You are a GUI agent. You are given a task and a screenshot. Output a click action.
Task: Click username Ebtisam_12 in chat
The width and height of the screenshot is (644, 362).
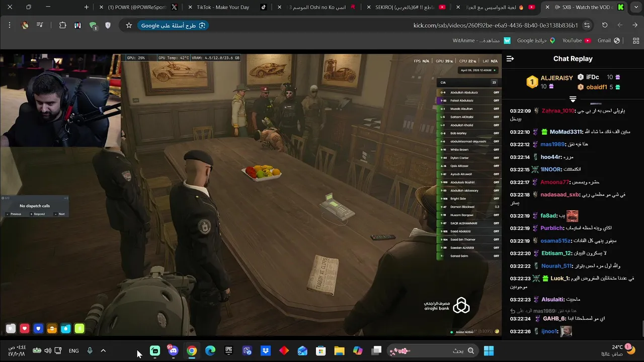[556, 253]
